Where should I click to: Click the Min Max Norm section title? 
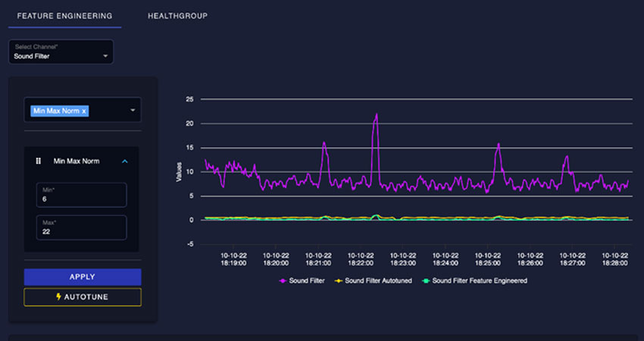[77, 161]
